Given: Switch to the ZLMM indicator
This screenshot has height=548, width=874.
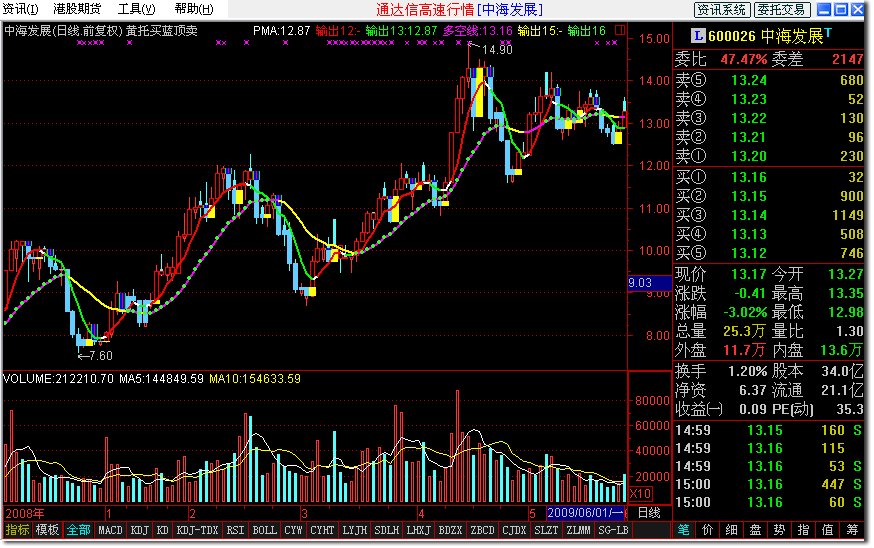Looking at the screenshot, I should pos(578,530).
